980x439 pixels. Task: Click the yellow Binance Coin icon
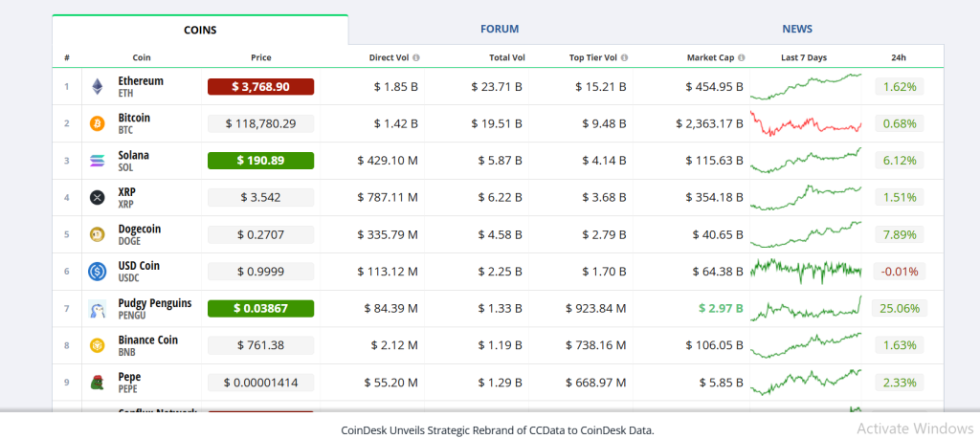tap(97, 345)
